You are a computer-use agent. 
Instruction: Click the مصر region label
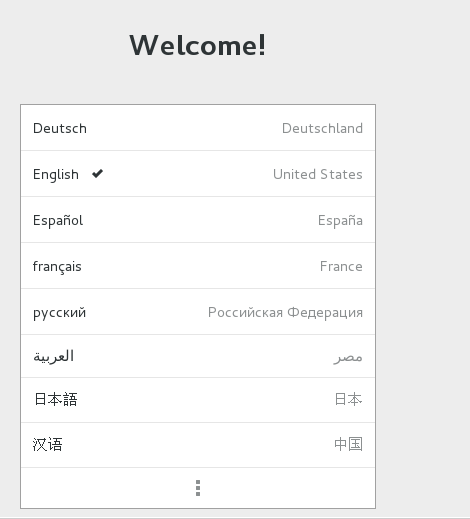(348, 357)
